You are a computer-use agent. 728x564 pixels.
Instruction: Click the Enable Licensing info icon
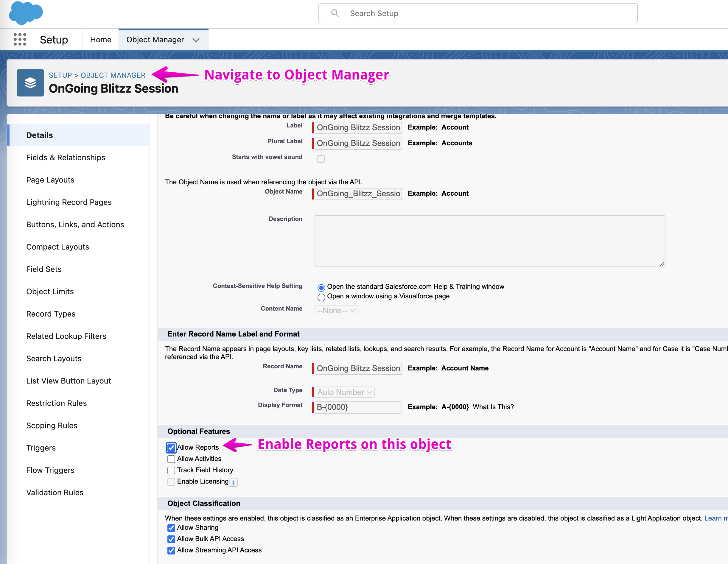(x=233, y=482)
